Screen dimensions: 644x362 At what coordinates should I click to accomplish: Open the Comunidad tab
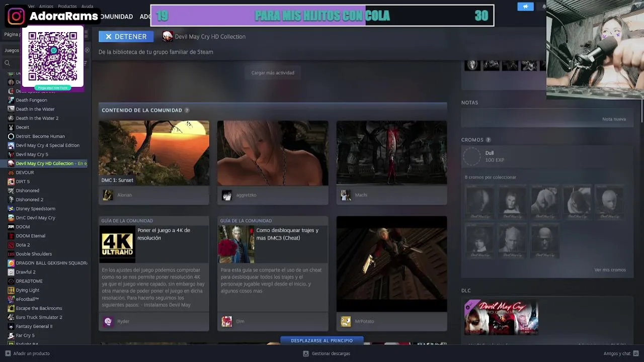115,17
